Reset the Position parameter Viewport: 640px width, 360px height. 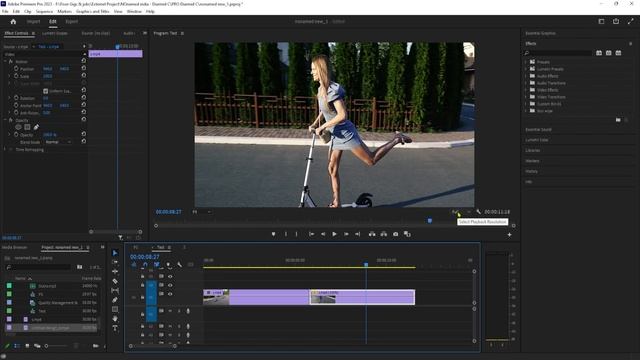(84, 69)
